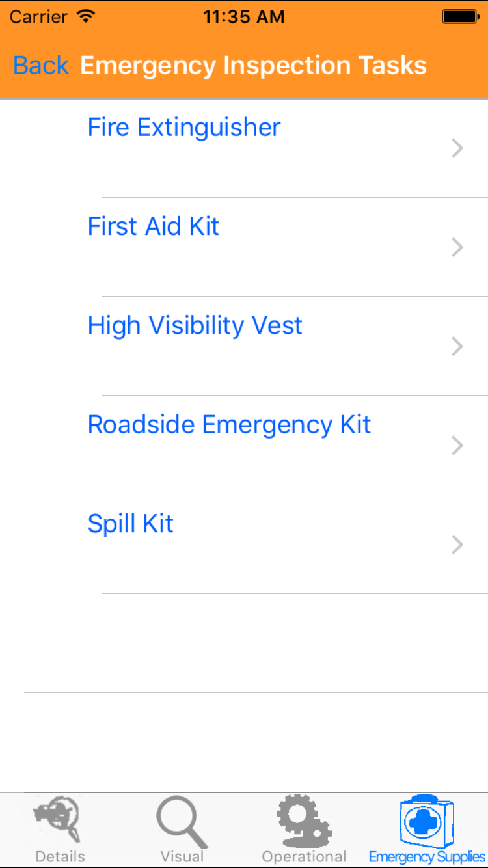
Task: Select the Visual magnifying glass icon
Action: 182,821
